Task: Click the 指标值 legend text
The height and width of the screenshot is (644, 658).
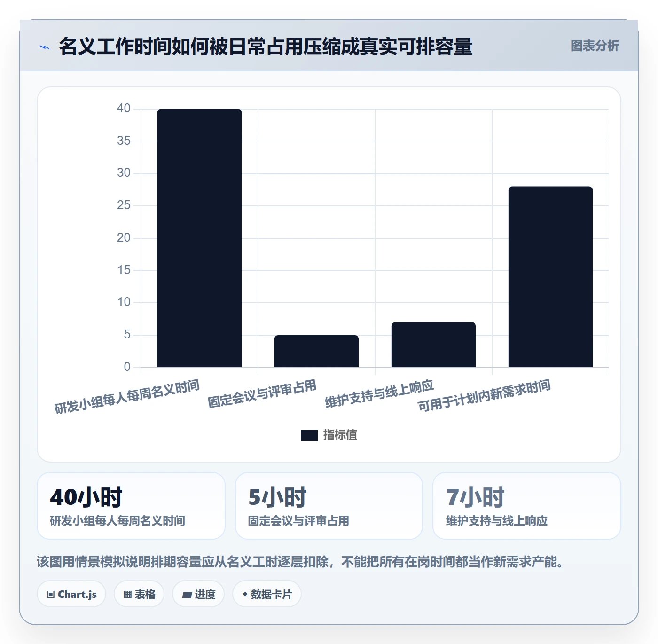Action: (340, 435)
